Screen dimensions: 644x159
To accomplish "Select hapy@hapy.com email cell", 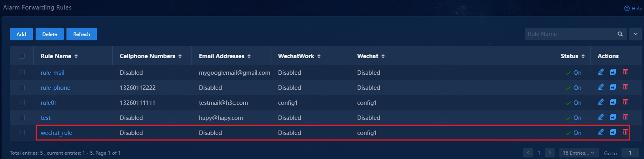I will (221, 118).
